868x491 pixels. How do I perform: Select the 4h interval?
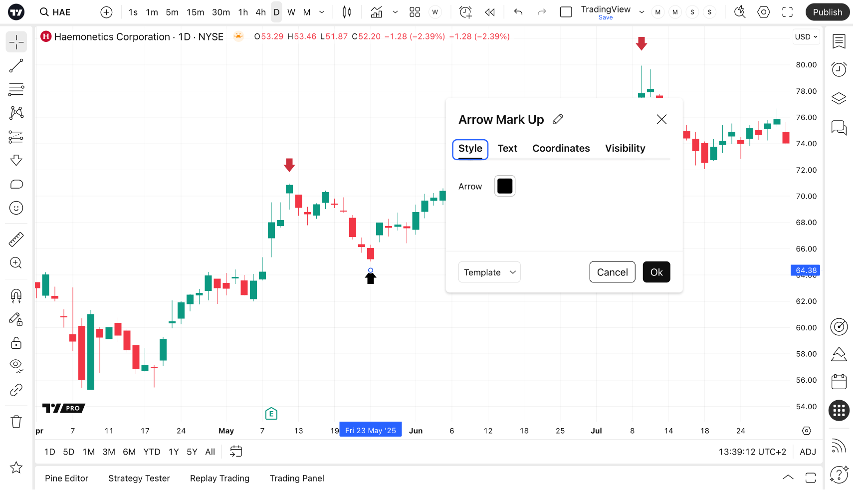[260, 12]
